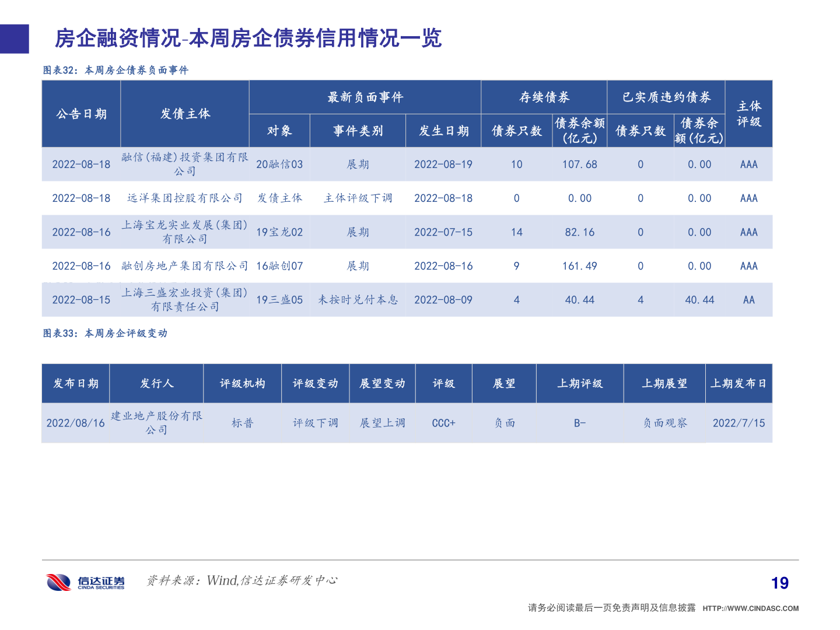Click the disclaimer 请务必阅读最后一页免责声明及信息披露
Viewport: 840px width, 630px height.
click(612, 608)
